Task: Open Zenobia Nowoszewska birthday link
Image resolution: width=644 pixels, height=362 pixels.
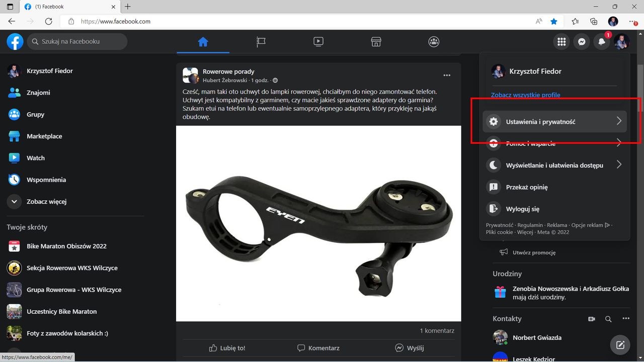Action: coord(545,289)
